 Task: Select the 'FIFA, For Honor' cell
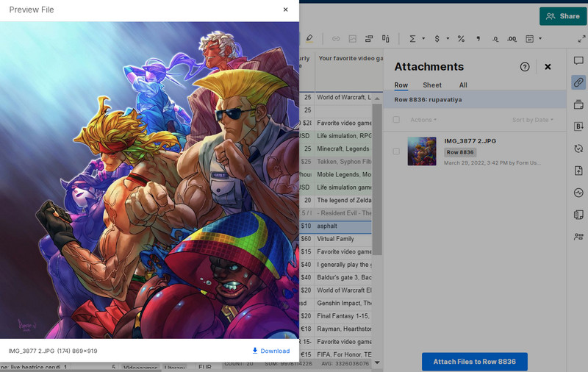[343, 354]
